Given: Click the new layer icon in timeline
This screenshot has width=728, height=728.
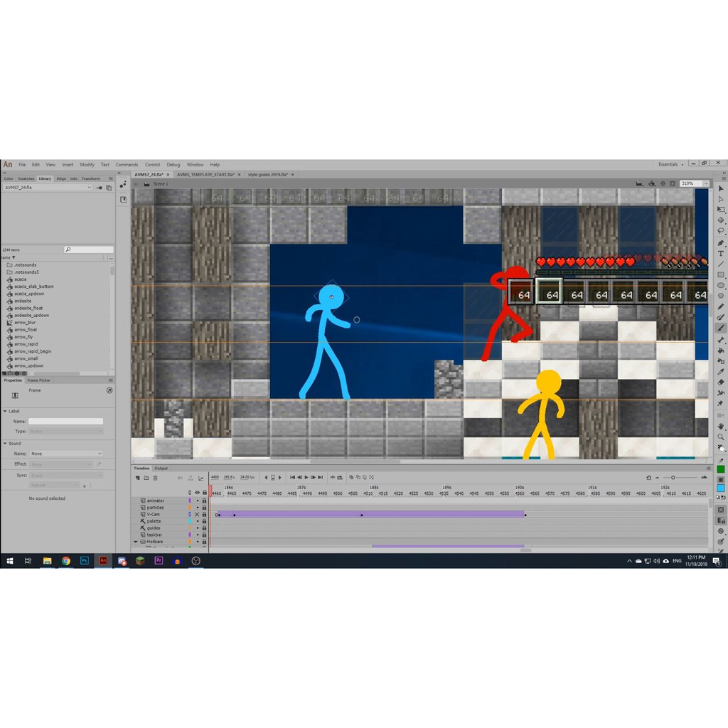Looking at the screenshot, I should (x=137, y=478).
